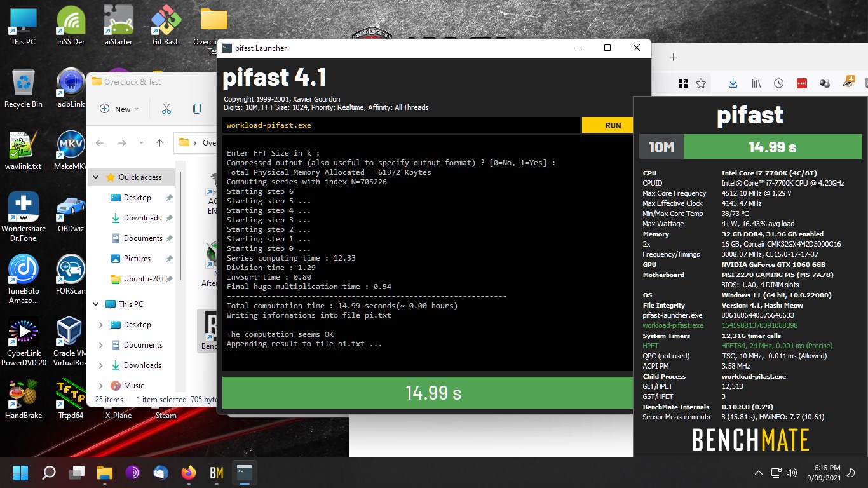This screenshot has height=488, width=868.
Task: Open Tor Browser from the taskbar
Action: coord(133,473)
